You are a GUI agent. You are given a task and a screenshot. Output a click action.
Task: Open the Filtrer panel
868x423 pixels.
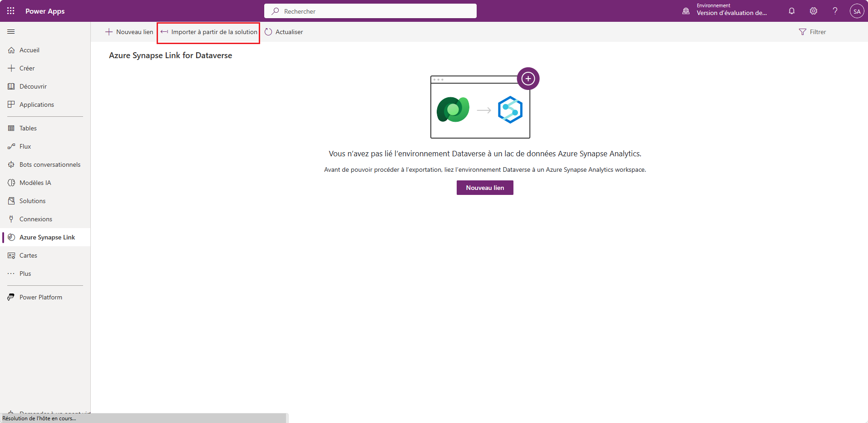pos(813,32)
